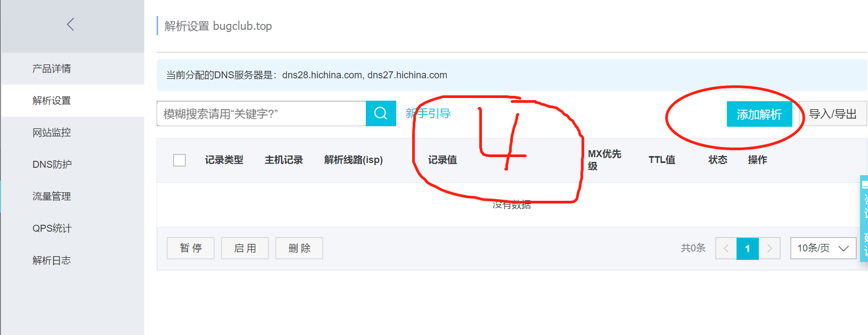Screen dimensions: 868x335
Task: Focus the 模糊搜索 keyword search field
Action: [261, 113]
